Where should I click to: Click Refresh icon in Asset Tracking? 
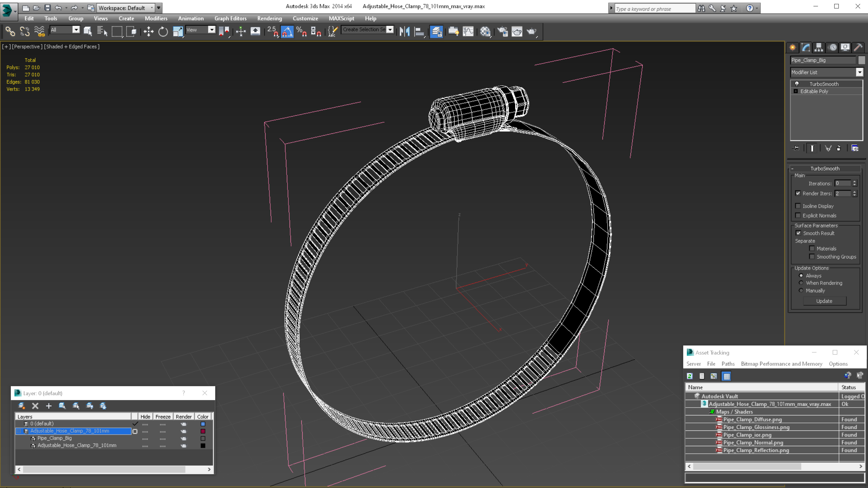click(690, 376)
